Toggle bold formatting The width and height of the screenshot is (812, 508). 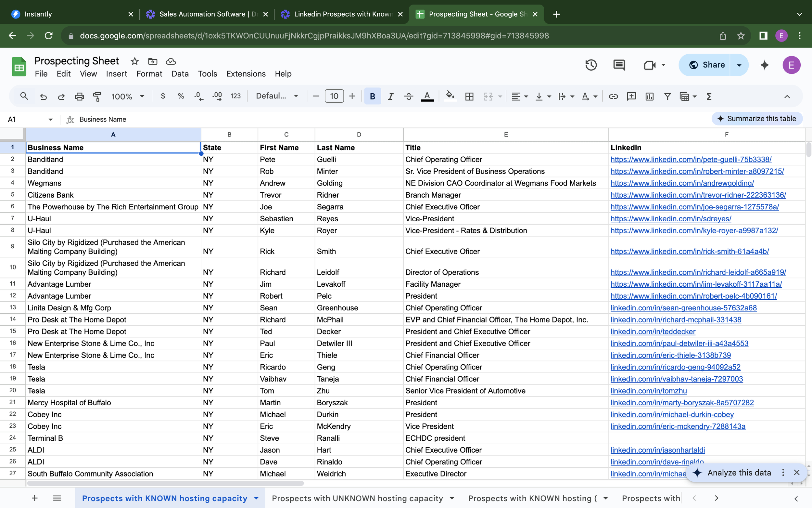click(x=372, y=97)
